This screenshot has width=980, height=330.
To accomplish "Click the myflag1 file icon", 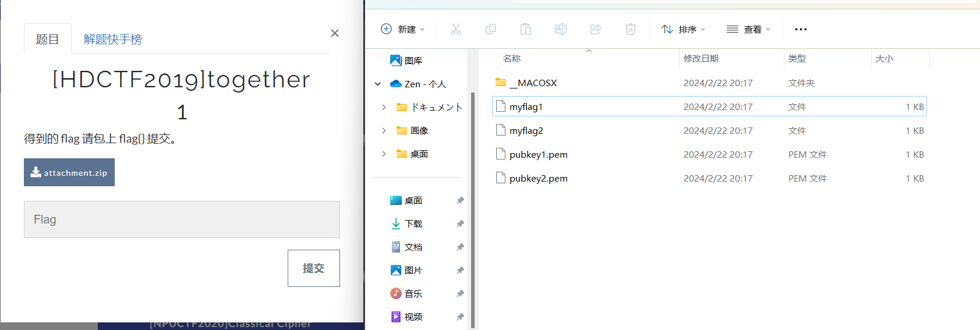I will pos(500,106).
